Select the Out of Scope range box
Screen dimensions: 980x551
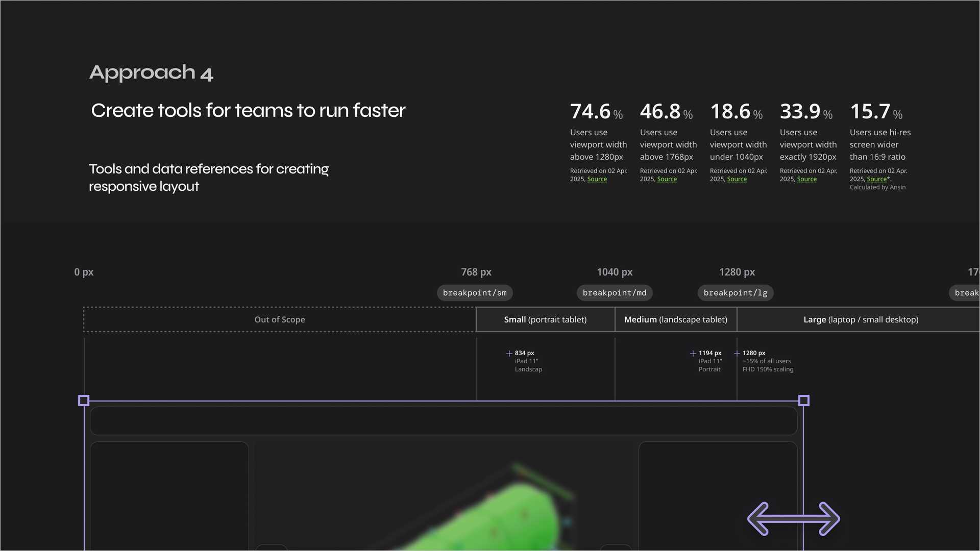tap(279, 319)
